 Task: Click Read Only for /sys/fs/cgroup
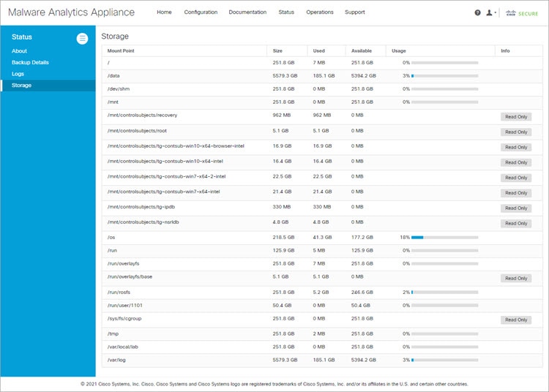[516, 320]
